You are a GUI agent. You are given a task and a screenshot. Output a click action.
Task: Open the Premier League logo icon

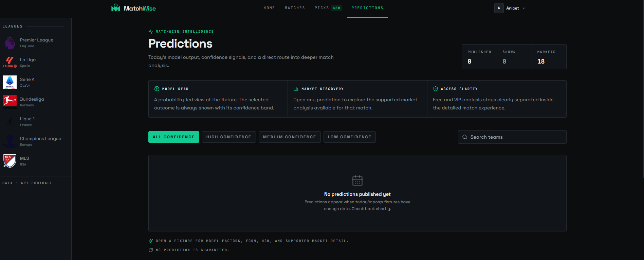coord(10,43)
